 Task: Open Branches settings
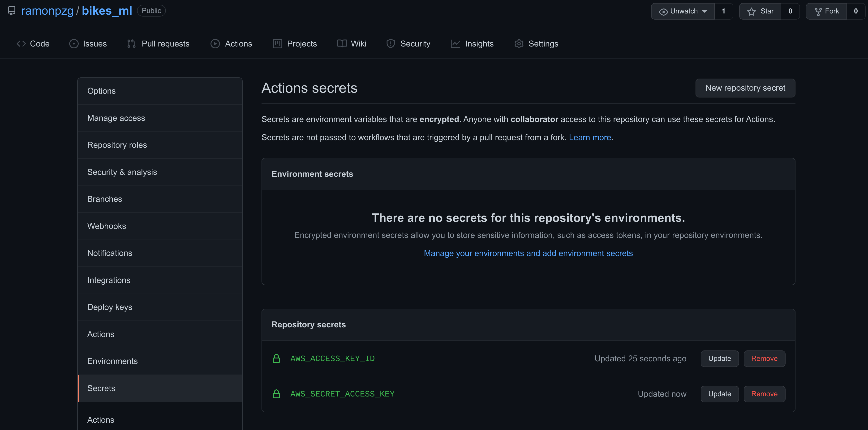coord(160,199)
